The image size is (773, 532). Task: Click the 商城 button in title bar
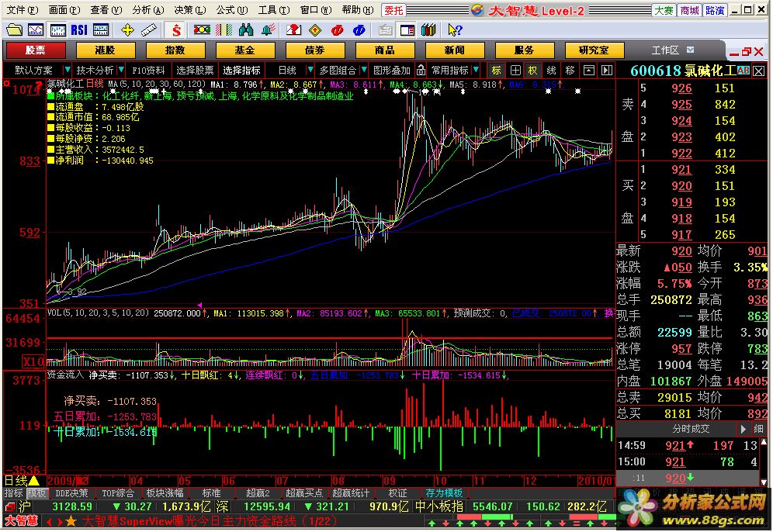689,10
